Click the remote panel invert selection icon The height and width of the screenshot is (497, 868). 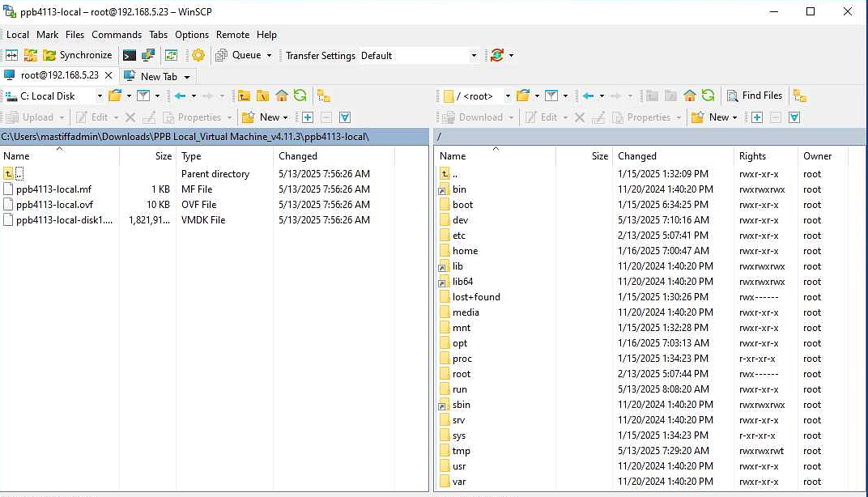tap(794, 117)
